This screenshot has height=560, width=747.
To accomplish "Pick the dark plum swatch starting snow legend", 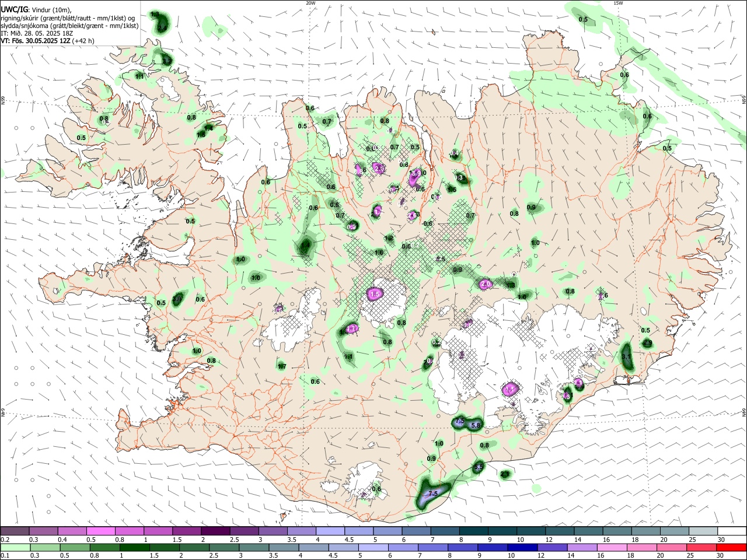I will (15, 531).
